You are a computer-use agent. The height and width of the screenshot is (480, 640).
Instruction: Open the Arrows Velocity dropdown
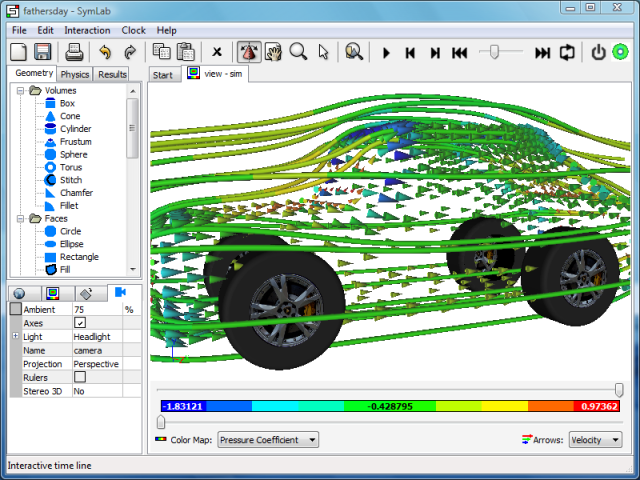[595, 439]
